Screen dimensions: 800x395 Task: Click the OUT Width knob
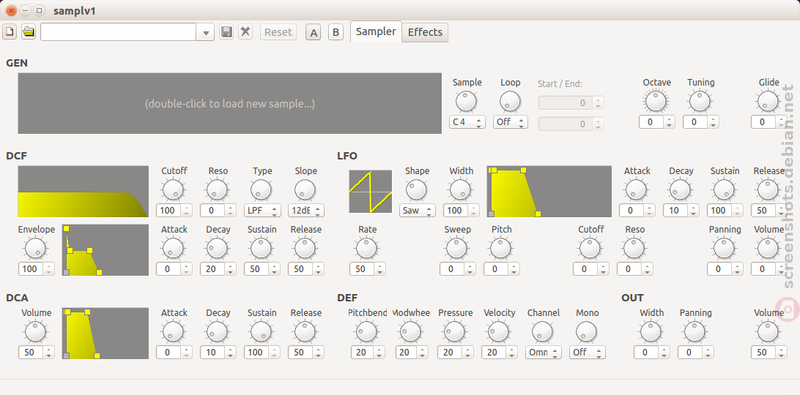point(651,332)
